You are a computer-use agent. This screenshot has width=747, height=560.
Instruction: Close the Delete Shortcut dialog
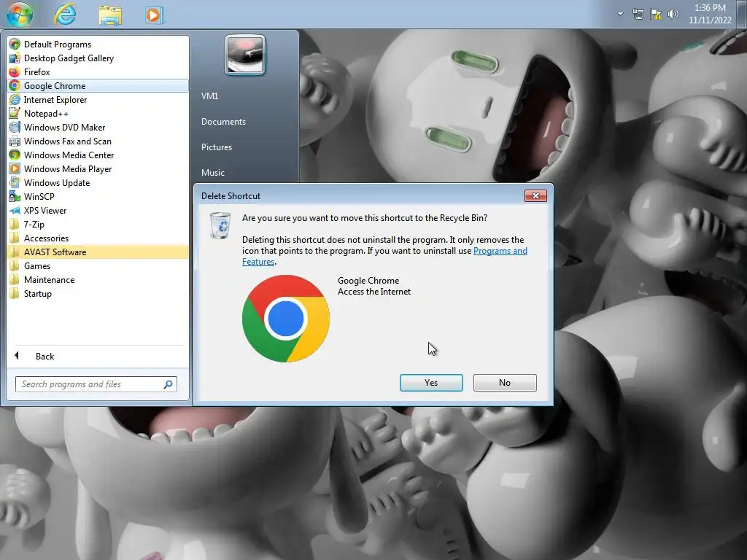pyautogui.click(x=535, y=195)
